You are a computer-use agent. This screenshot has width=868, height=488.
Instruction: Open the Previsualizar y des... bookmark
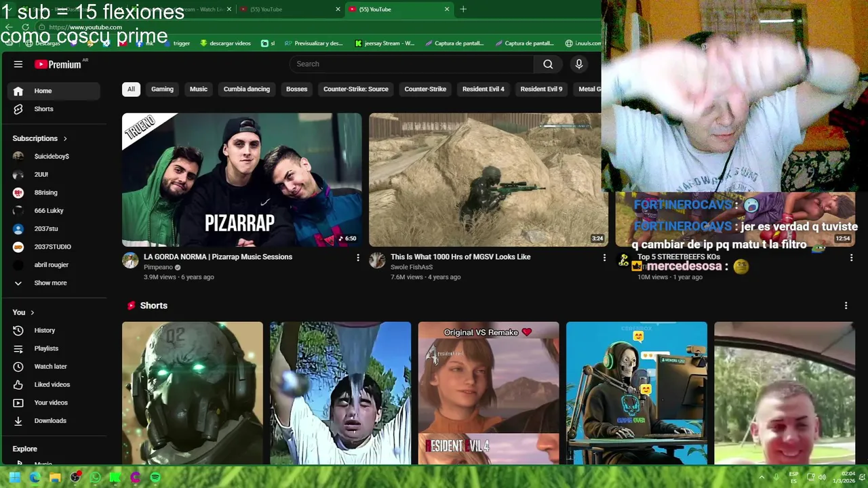[314, 43]
